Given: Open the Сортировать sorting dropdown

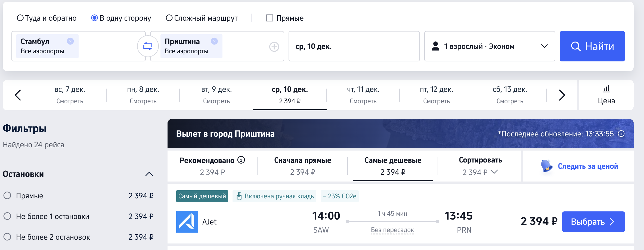Looking at the screenshot, I should (480, 166).
